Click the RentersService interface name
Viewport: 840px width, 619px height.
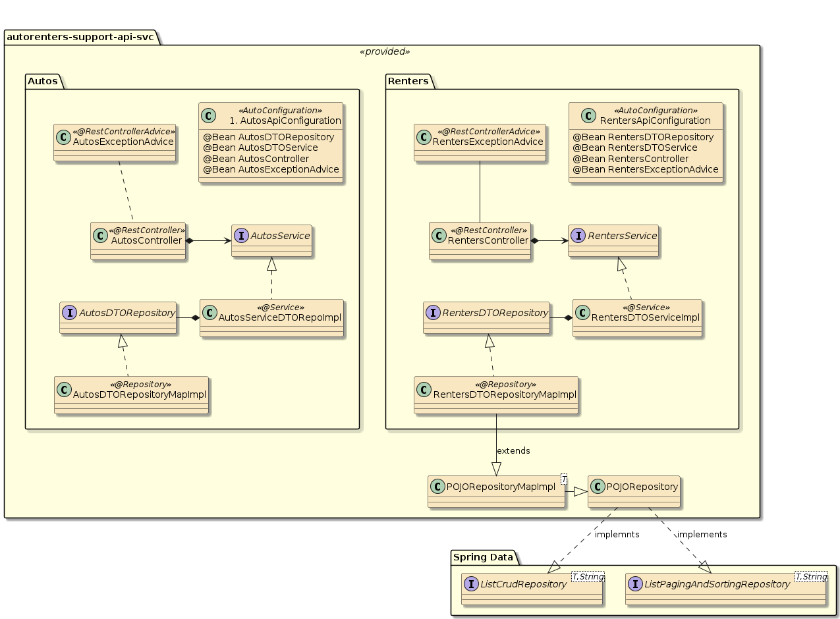coord(622,236)
